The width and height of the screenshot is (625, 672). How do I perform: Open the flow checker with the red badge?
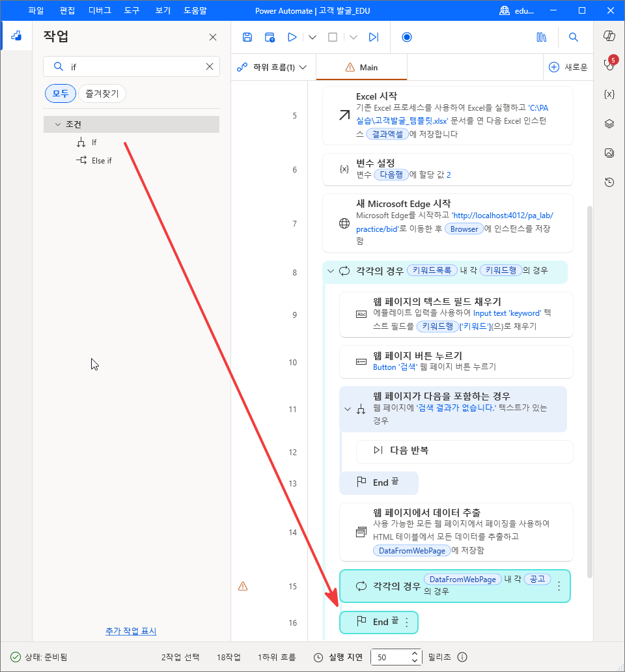(x=609, y=63)
